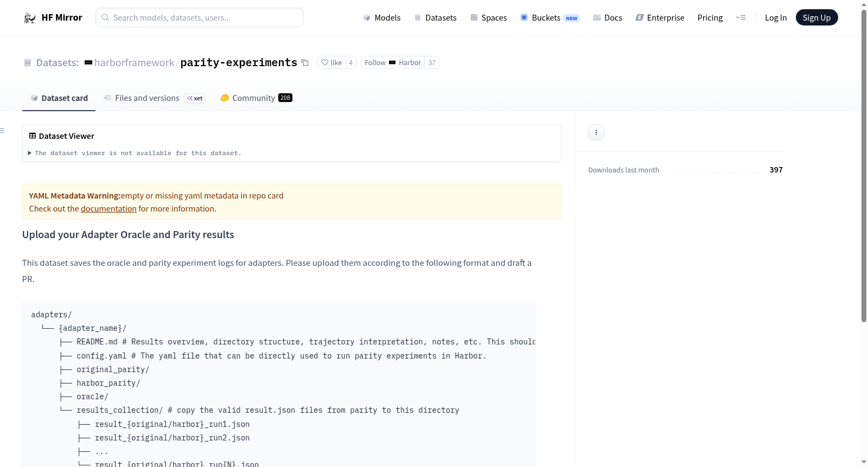View the 37 Harbor followers count
The height and width of the screenshot is (467, 868).
(432, 62)
